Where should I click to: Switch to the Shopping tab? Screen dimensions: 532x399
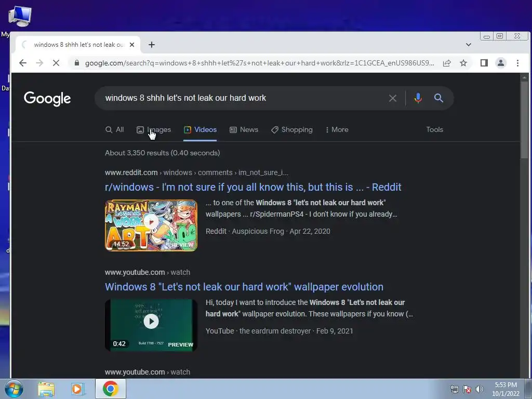click(x=292, y=129)
